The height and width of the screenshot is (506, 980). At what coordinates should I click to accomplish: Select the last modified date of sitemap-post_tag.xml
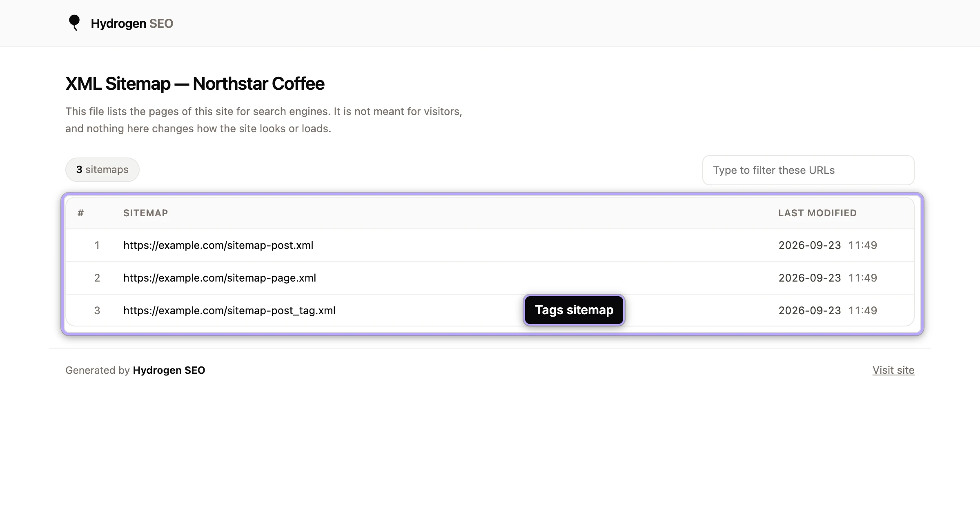coord(828,311)
